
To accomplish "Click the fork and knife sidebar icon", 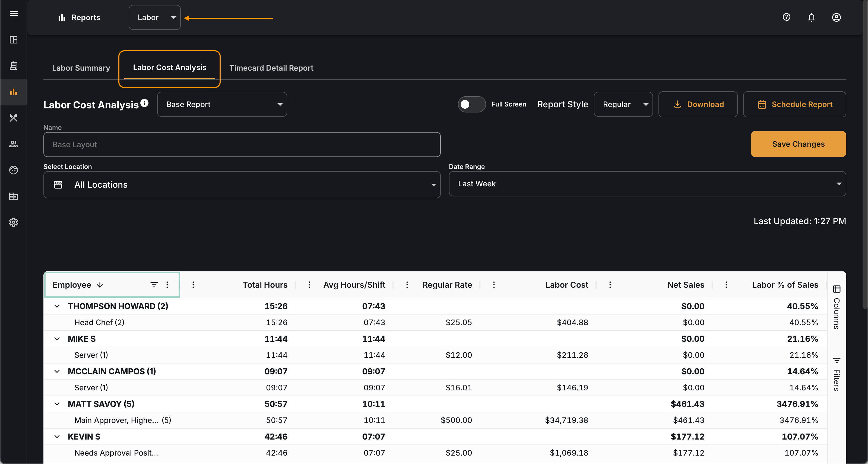I will 14,118.
